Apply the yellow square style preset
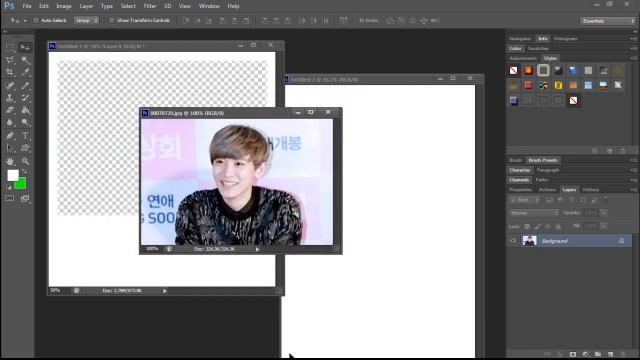The image size is (640, 360). coord(558,85)
